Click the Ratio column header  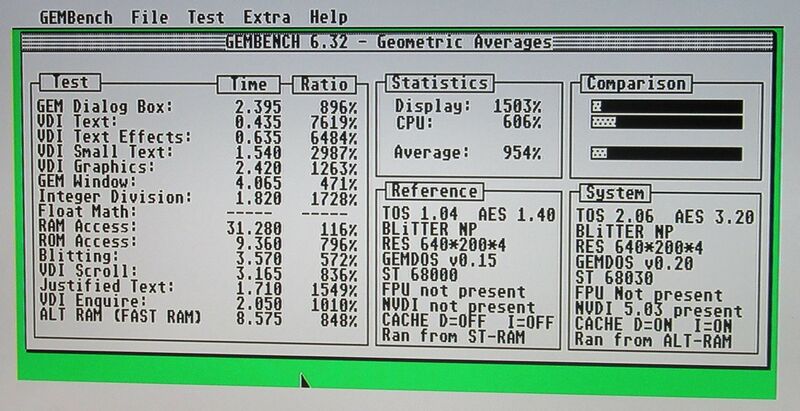[x=323, y=84]
